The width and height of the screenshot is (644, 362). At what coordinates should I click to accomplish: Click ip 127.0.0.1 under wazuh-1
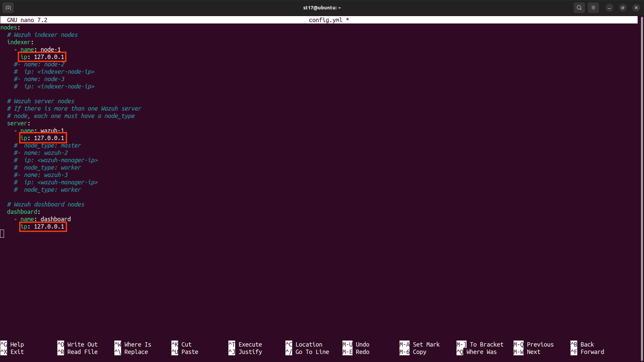[43, 138]
